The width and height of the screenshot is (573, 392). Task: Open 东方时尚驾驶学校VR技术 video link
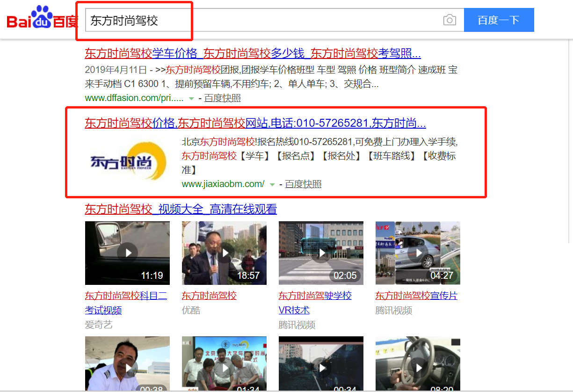coord(315,303)
